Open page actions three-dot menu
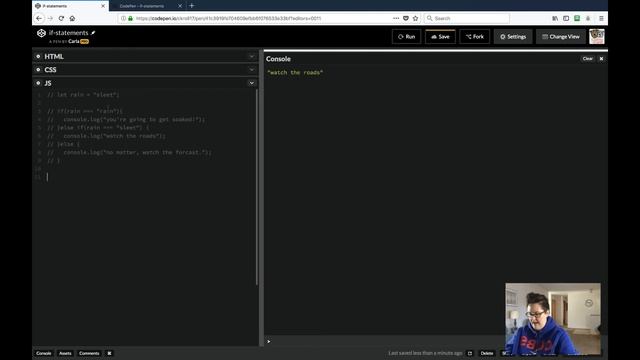The width and height of the screenshot is (640, 360). click(396, 18)
